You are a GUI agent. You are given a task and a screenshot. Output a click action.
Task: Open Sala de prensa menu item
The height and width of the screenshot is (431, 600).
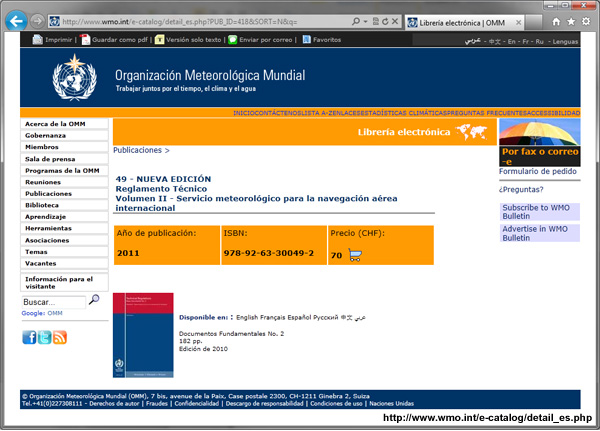[x=64, y=159]
